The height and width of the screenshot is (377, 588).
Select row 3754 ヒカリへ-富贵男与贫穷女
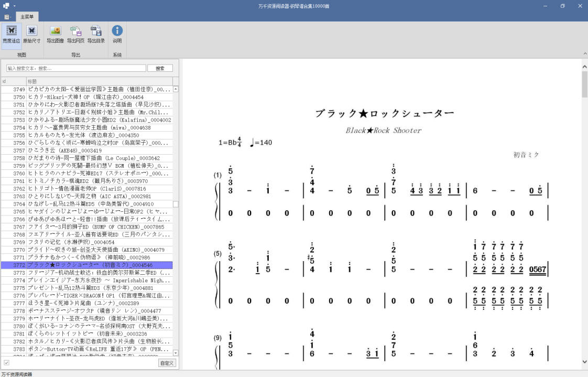point(86,127)
